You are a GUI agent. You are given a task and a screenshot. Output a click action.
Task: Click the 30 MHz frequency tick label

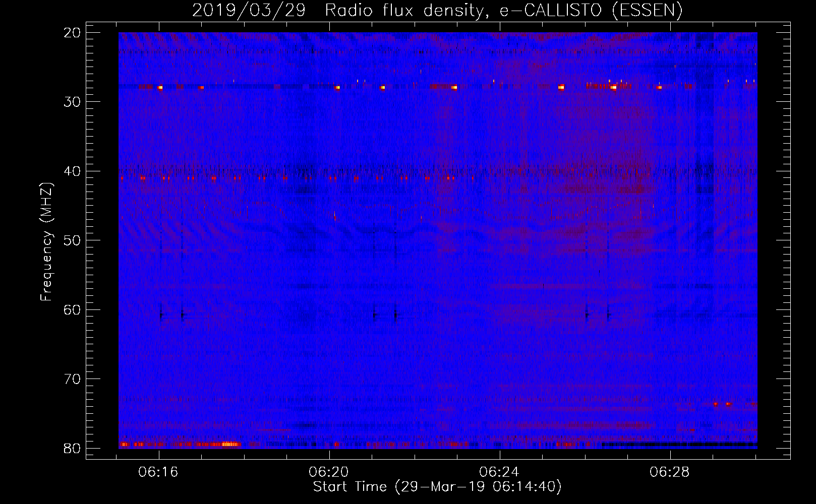click(73, 102)
